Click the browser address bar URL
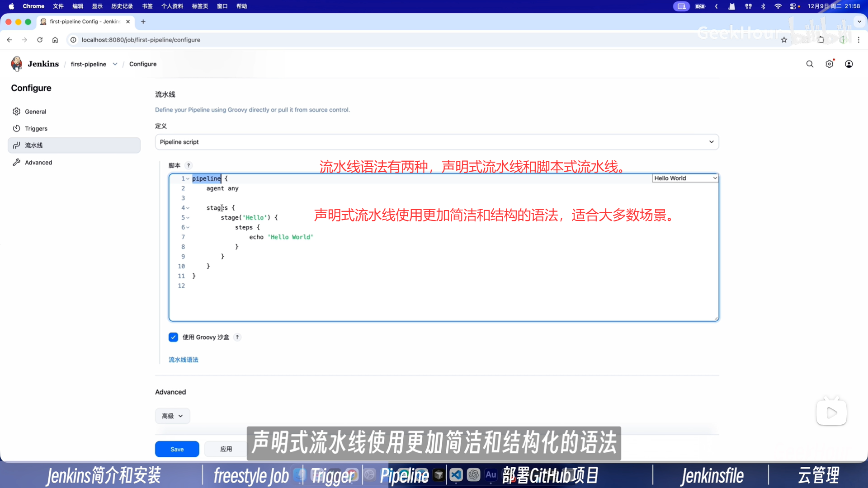868x488 pixels. [141, 40]
